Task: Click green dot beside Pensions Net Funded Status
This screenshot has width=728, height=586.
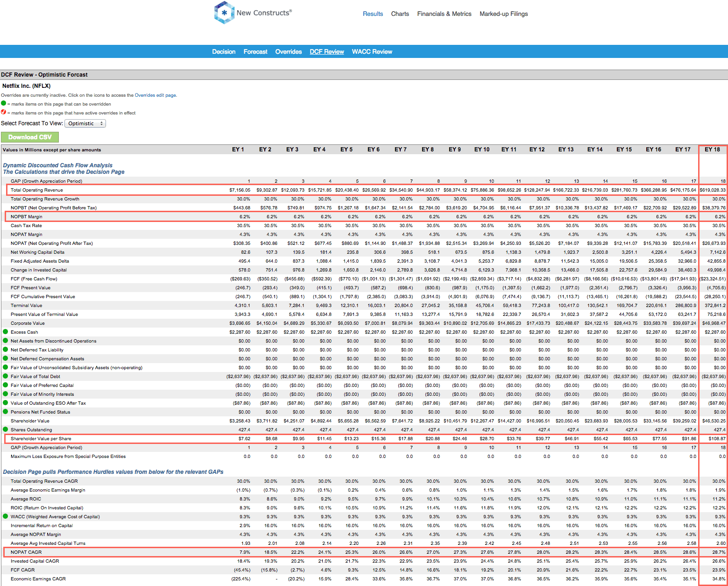Action: tap(6, 412)
